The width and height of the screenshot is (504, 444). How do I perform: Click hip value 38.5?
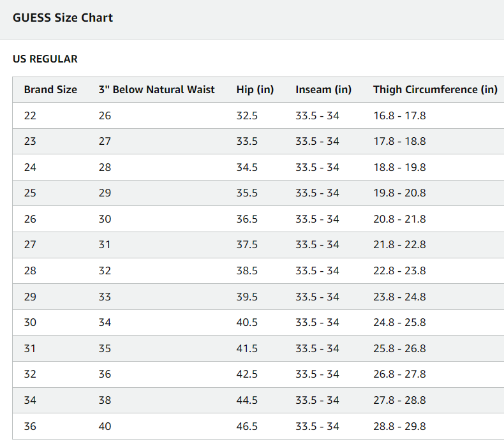(x=247, y=271)
